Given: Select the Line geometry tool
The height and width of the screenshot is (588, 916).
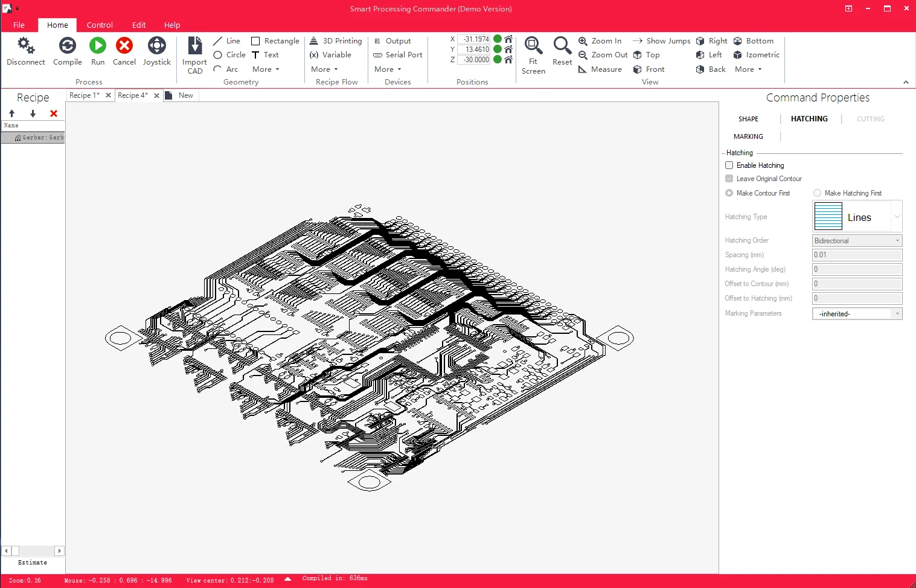Looking at the screenshot, I should coord(227,41).
